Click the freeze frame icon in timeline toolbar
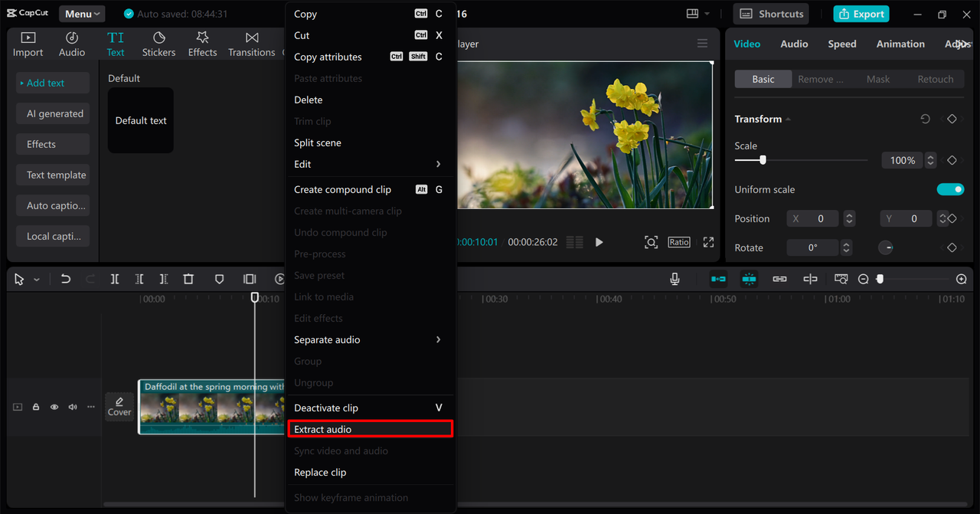This screenshot has width=980, height=514. 250,279
